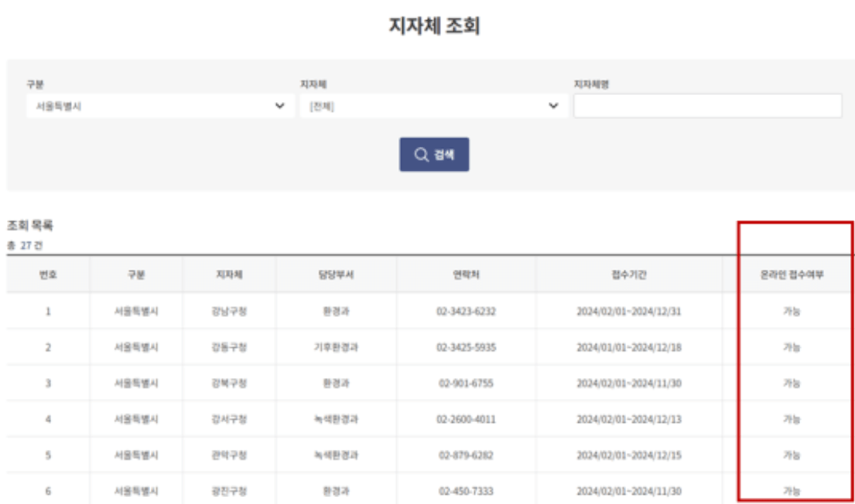The image size is (855, 504).
Task: Expand the 구분 selector chevron arrow
Action: pos(277,104)
